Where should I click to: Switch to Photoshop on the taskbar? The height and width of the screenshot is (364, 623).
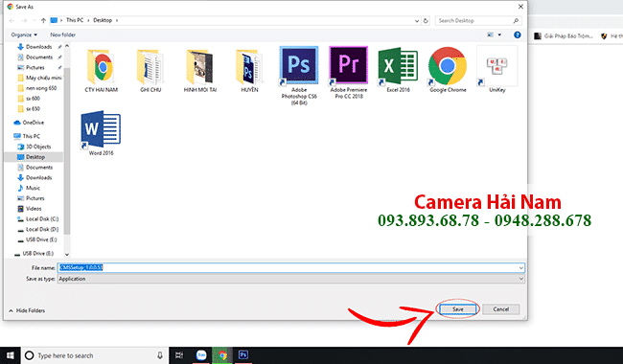tap(243, 355)
